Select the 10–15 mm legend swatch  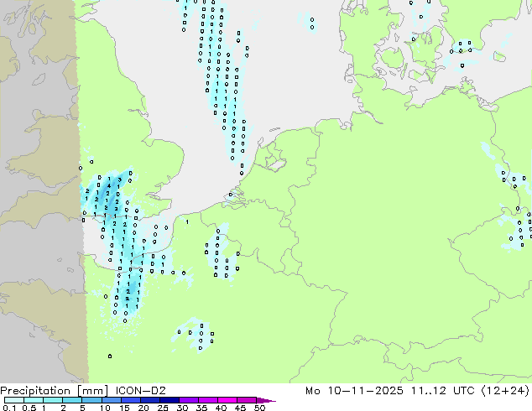(111, 400)
